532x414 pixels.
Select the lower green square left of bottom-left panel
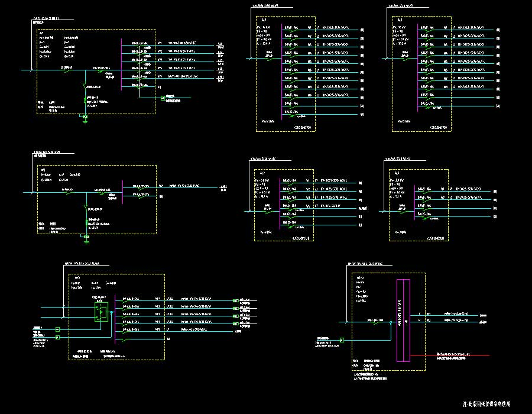57,338
